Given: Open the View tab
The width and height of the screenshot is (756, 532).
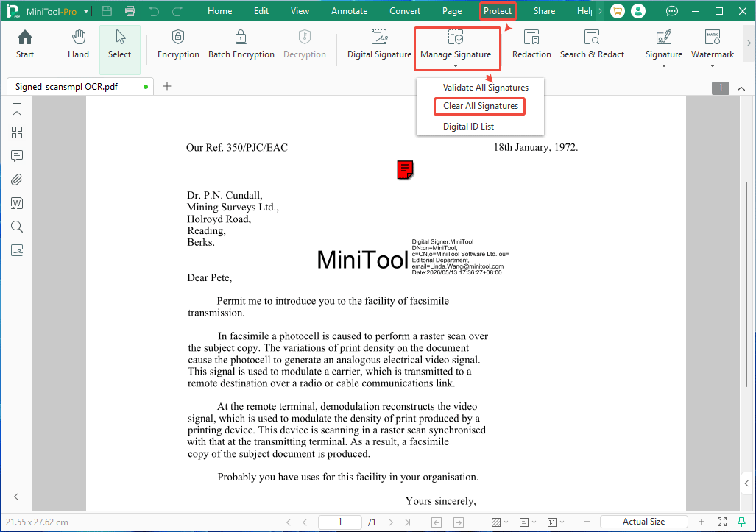Looking at the screenshot, I should tap(300, 11).
